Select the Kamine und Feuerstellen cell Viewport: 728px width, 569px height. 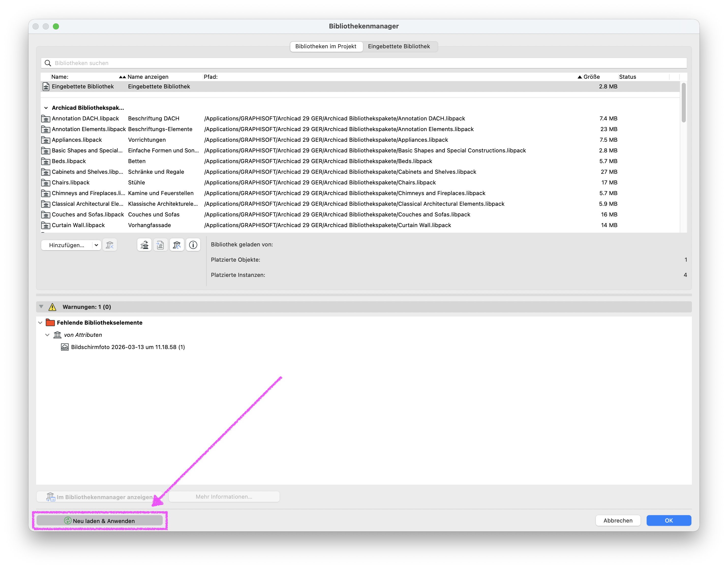pos(161,193)
